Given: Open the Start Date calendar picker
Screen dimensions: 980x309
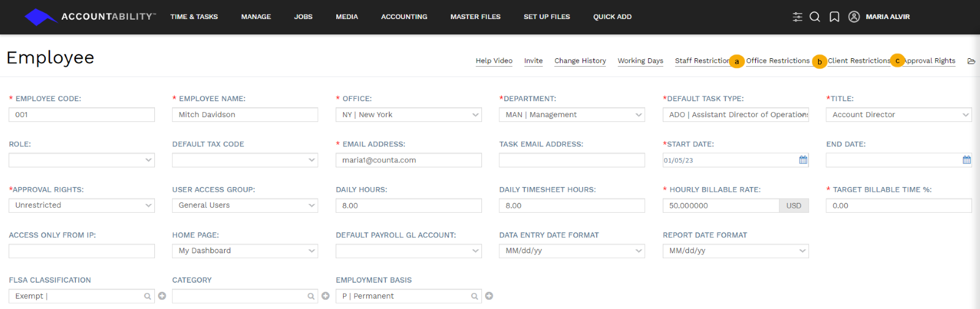Looking at the screenshot, I should click(x=803, y=160).
